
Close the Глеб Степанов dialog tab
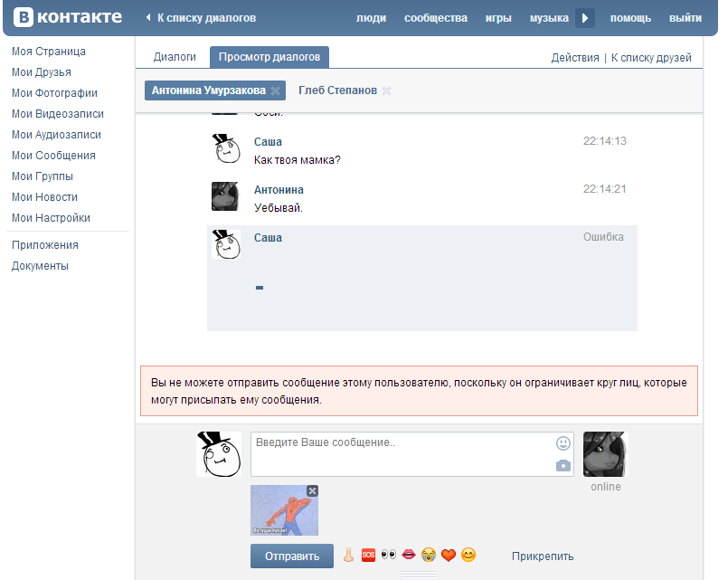tap(386, 90)
